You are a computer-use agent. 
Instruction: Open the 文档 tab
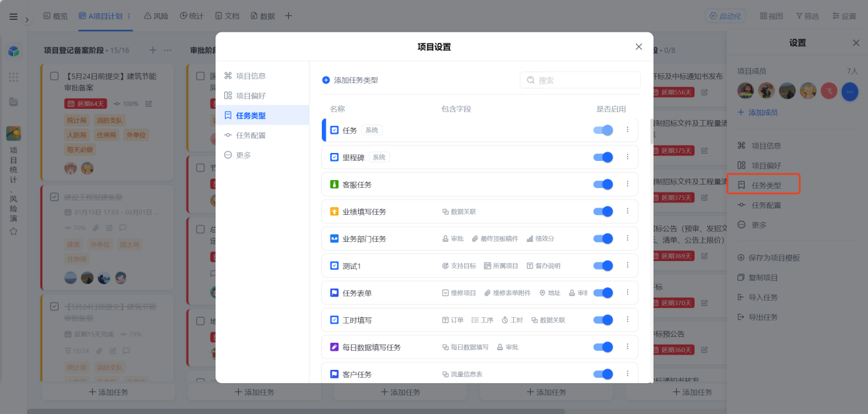(227, 16)
